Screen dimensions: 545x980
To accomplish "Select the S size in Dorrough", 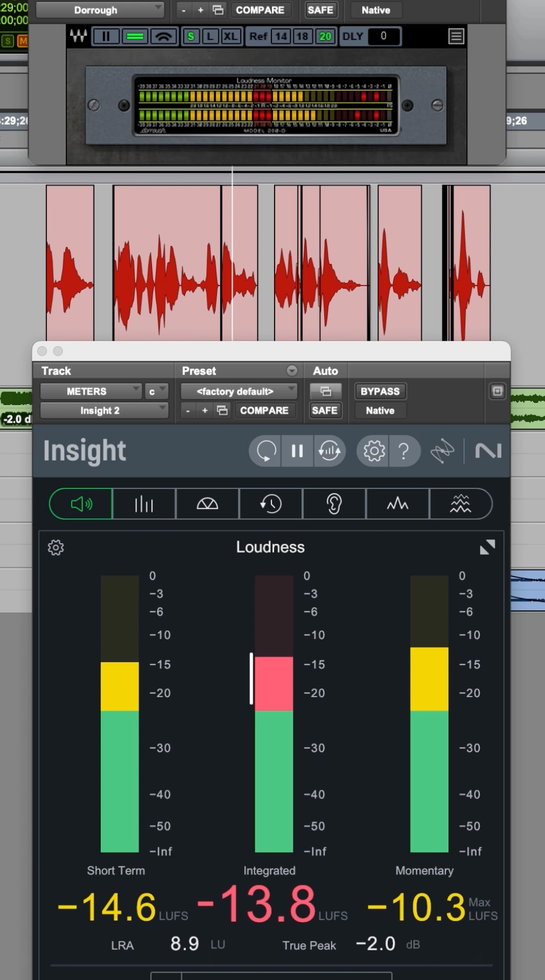I will (x=191, y=37).
